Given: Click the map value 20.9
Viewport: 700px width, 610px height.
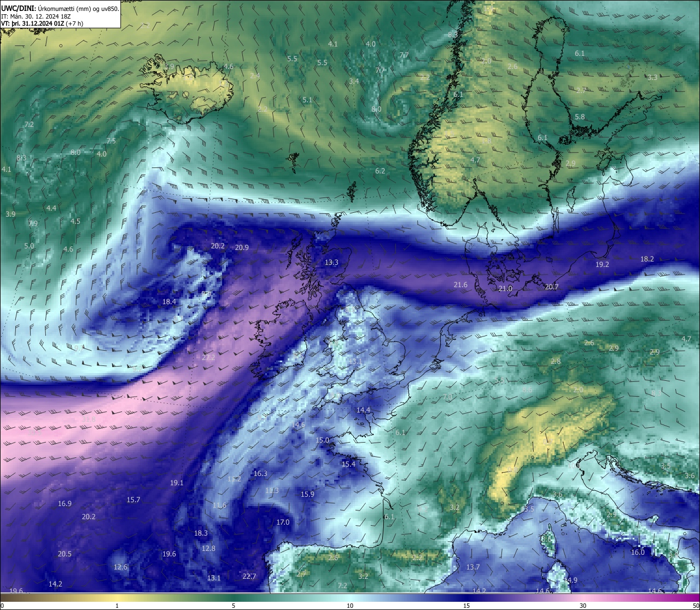Looking at the screenshot, I should 242,247.
